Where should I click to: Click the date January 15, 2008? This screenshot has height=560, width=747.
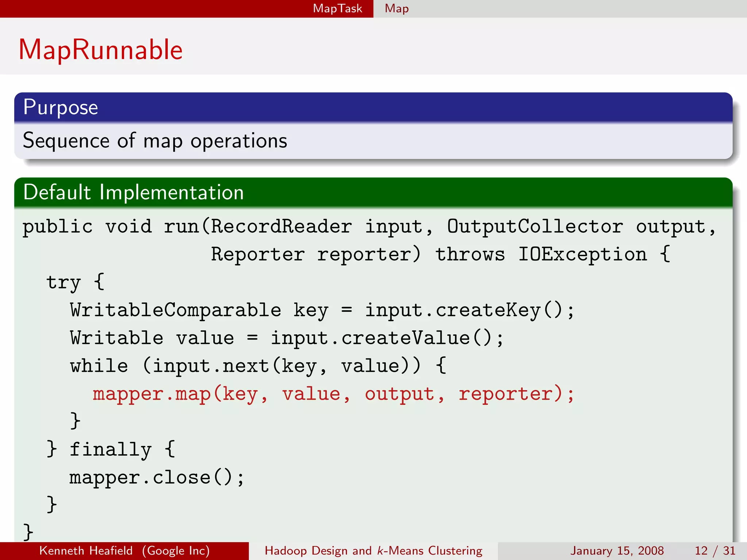click(x=617, y=551)
